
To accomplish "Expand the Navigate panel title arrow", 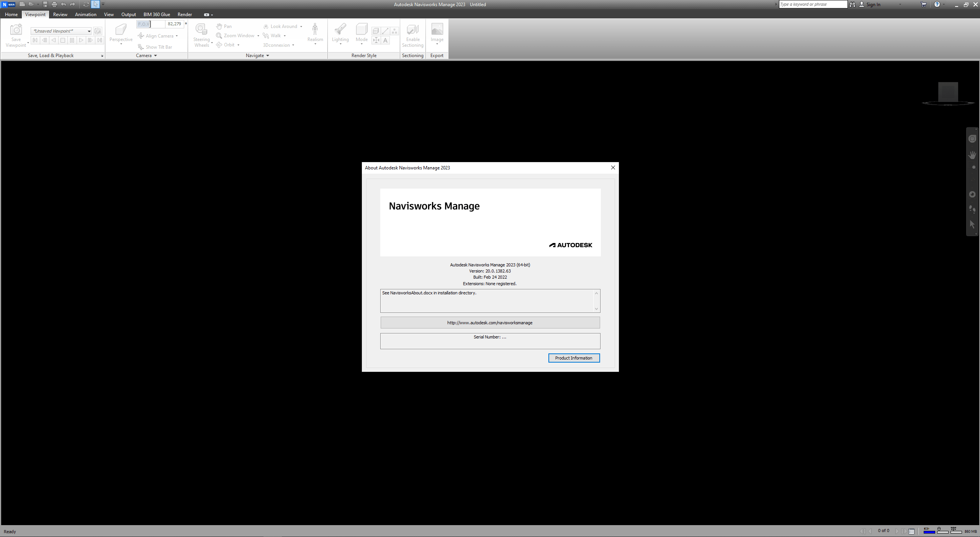I will [268, 56].
